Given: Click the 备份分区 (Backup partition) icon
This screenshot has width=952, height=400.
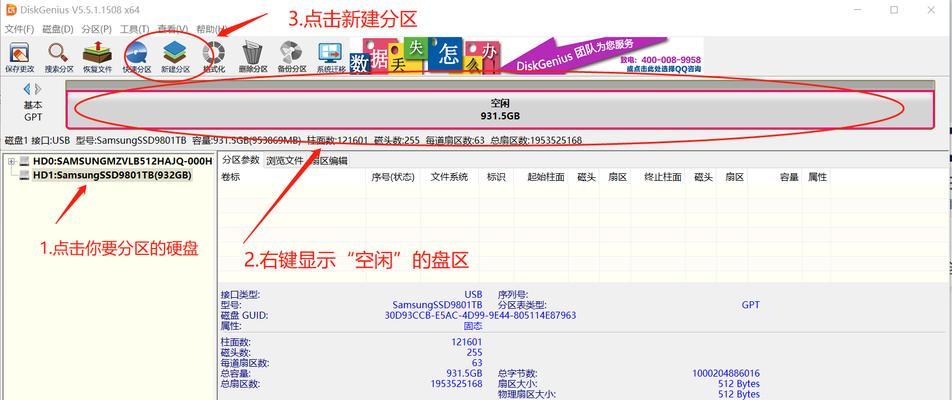Looking at the screenshot, I should [291, 58].
